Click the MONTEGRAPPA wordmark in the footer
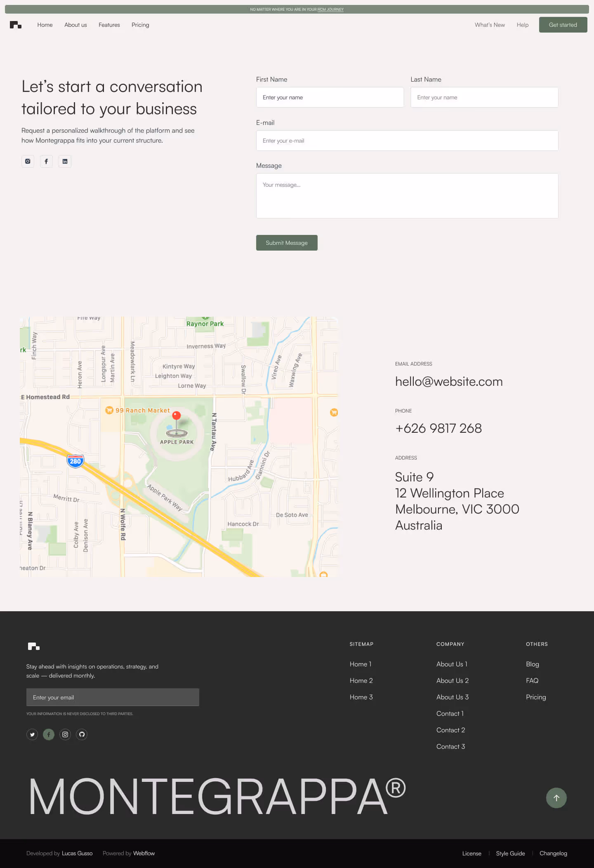The height and width of the screenshot is (868, 594). (217, 796)
